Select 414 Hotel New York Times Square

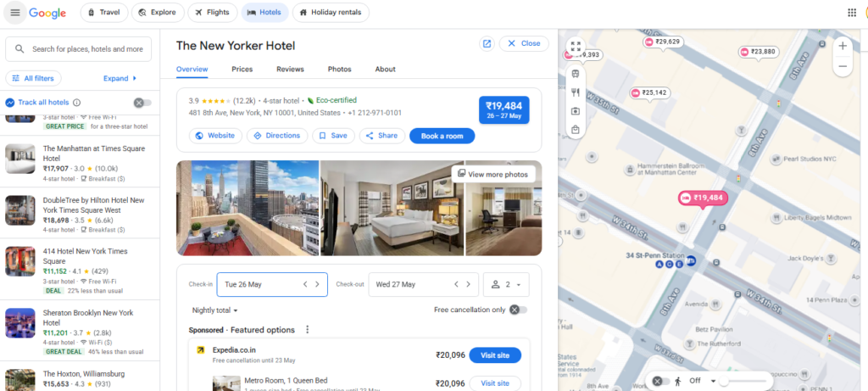click(x=80, y=271)
